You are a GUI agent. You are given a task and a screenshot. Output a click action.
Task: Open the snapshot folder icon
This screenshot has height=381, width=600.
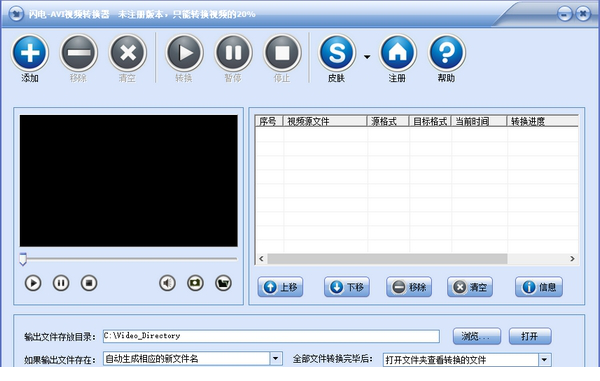(223, 283)
